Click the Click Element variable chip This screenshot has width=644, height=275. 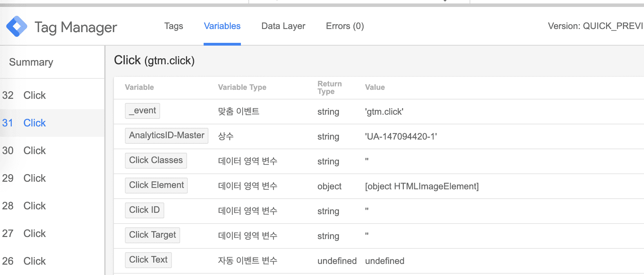tap(156, 185)
